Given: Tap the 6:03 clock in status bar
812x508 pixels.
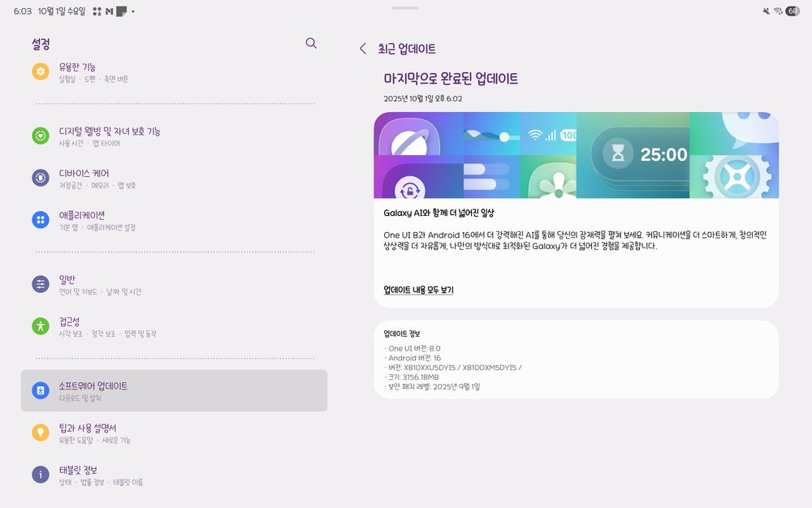Looking at the screenshot, I should click(x=23, y=11).
